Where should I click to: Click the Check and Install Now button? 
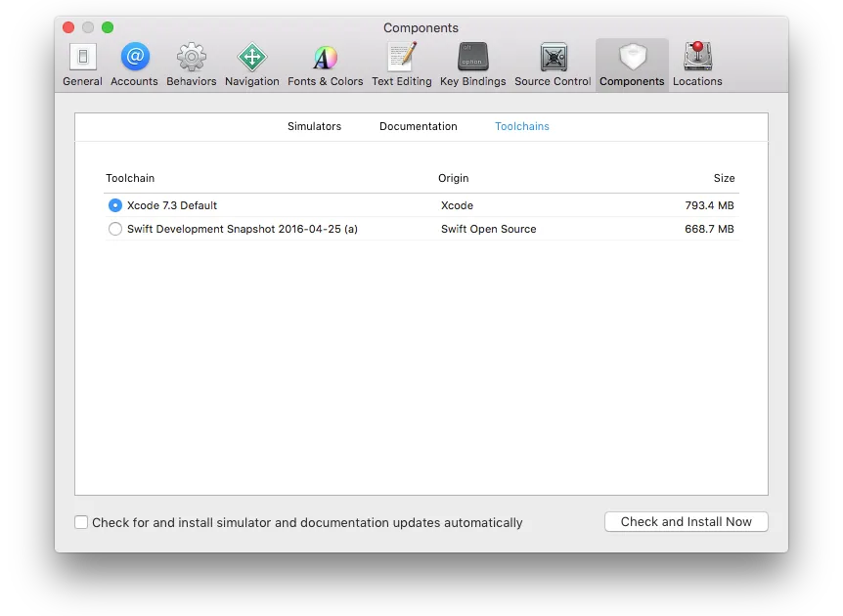pos(686,521)
